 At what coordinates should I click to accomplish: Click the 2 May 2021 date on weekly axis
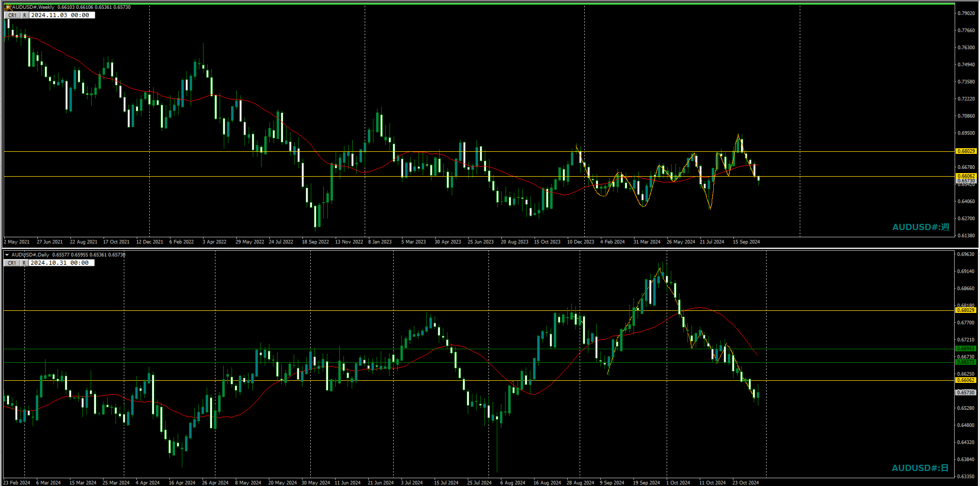click(17, 242)
